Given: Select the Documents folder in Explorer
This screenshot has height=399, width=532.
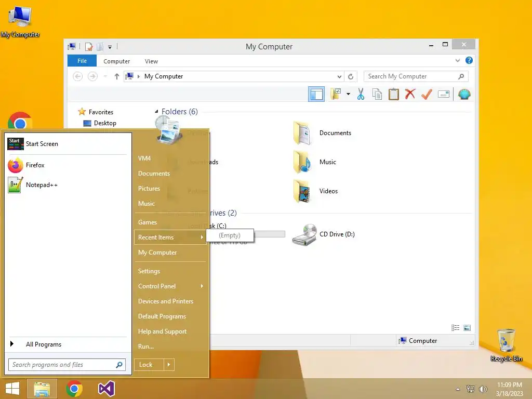Looking at the screenshot, I should [x=322, y=133].
